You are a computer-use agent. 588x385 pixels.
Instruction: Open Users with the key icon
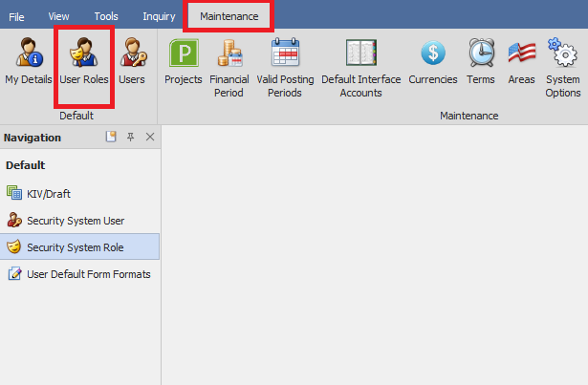(132, 62)
